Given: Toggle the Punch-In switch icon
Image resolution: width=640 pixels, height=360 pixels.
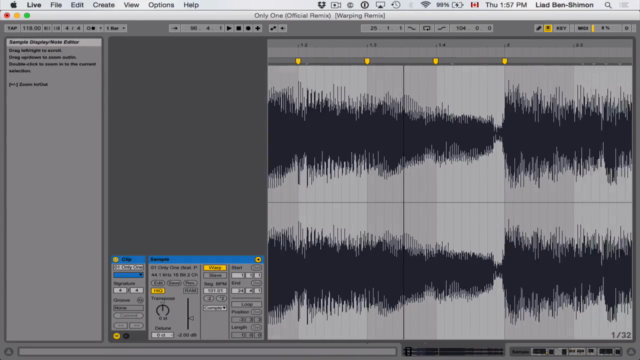Looking at the screenshot, I should click(411, 28).
